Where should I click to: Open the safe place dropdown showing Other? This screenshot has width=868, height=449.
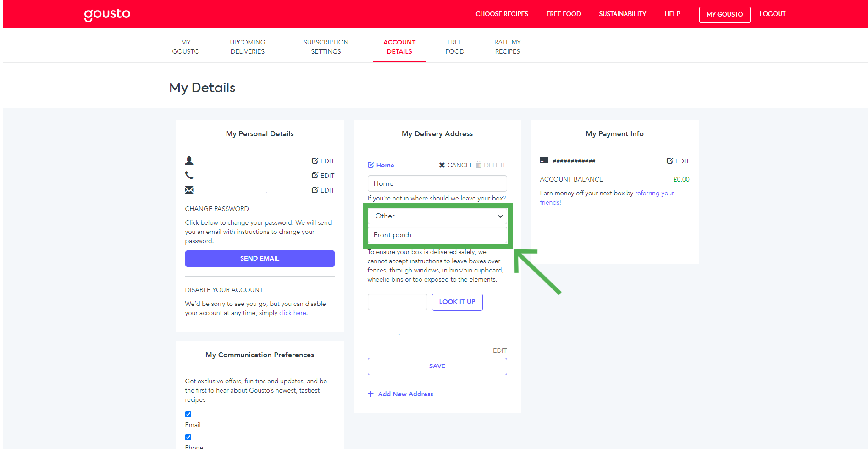437,216
